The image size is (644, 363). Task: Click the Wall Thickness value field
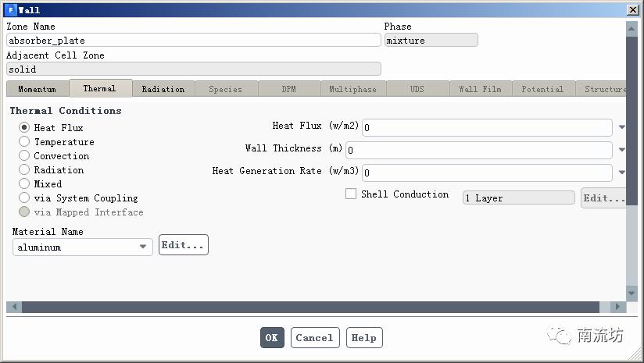pyautogui.click(x=479, y=150)
